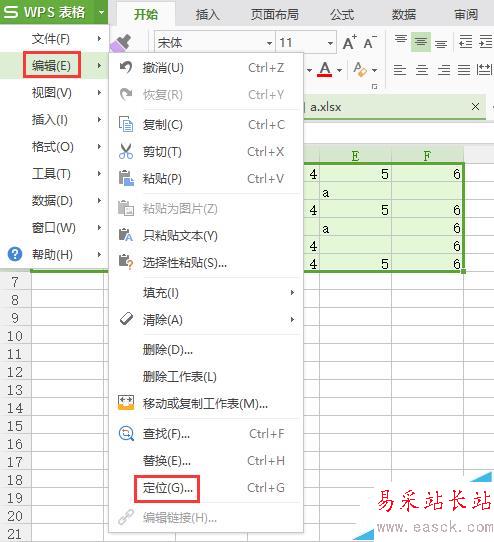Open the 数据 ribbon tab
The image size is (494, 542).
403,15
